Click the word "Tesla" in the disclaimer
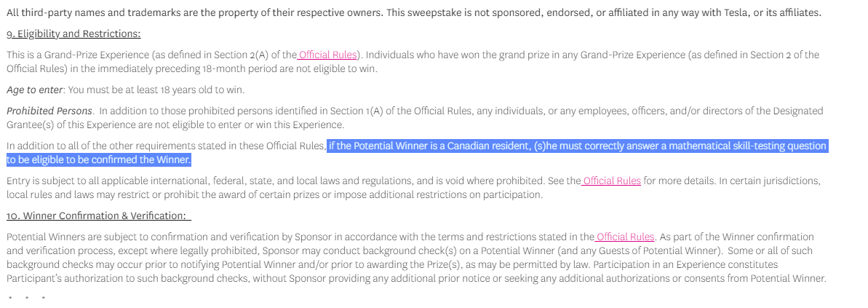Image resolution: width=868 pixels, height=308 pixels. click(736, 13)
